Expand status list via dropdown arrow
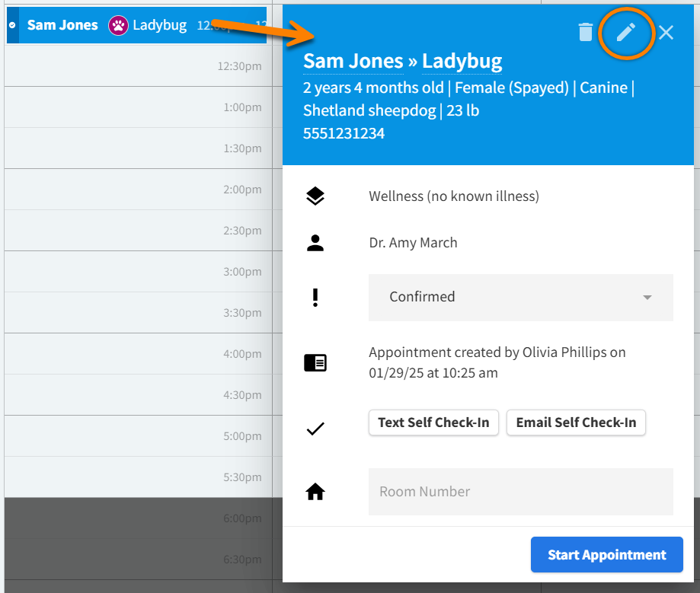This screenshot has height=593, width=700. 647,297
